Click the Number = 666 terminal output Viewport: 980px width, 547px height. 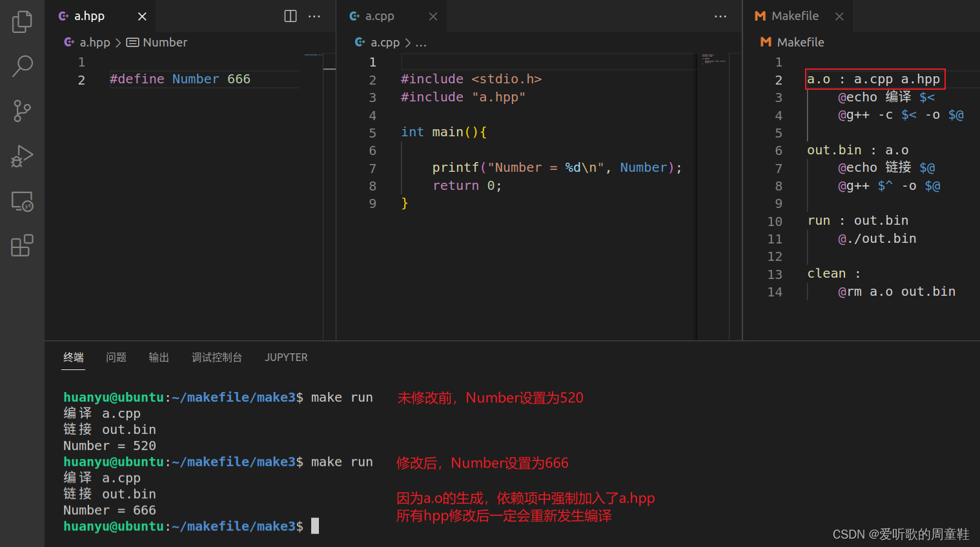point(110,510)
